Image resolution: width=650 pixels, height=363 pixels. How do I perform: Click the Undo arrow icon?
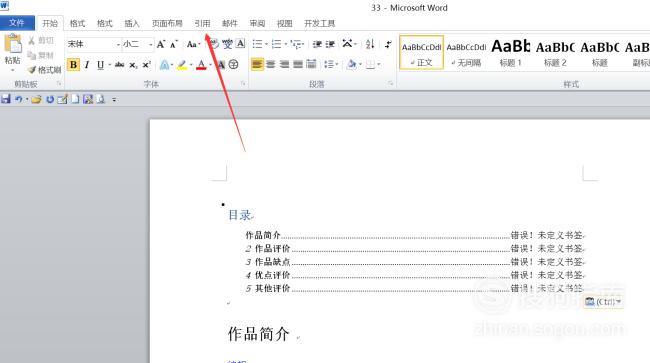pyautogui.click(x=19, y=99)
